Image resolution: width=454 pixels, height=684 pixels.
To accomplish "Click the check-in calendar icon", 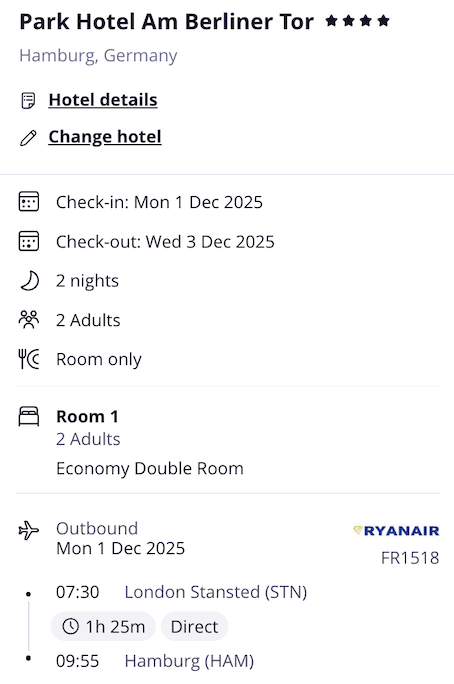I will (29, 202).
